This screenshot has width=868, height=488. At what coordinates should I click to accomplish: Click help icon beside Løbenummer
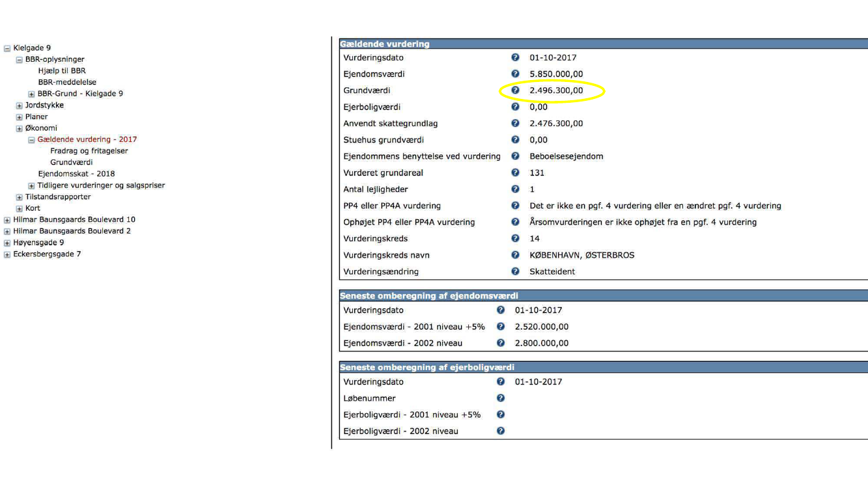pyautogui.click(x=501, y=398)
